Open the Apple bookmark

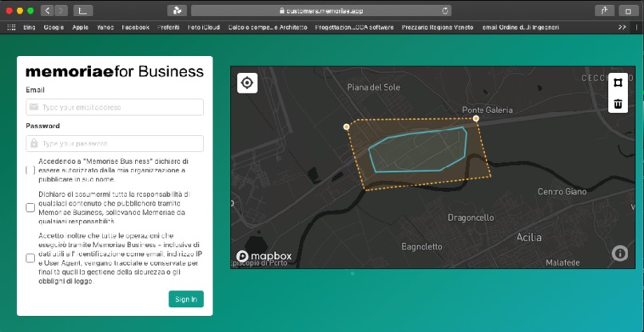tap(80, 27)
